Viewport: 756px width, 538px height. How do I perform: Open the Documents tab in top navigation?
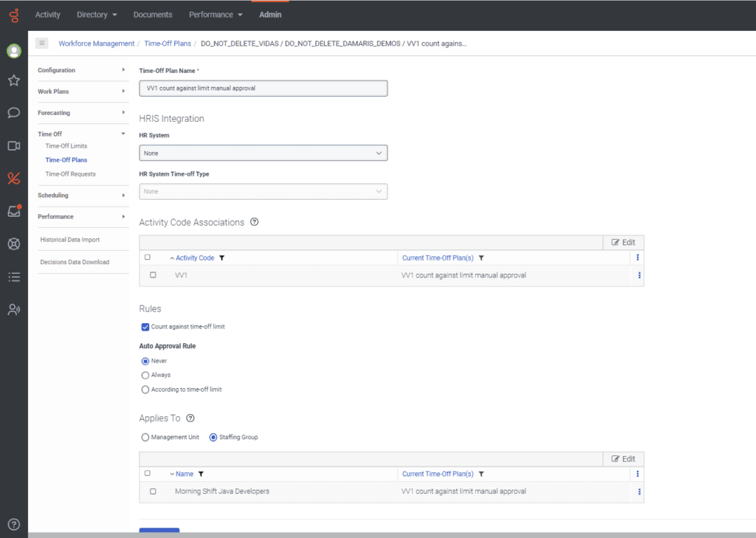153,15
